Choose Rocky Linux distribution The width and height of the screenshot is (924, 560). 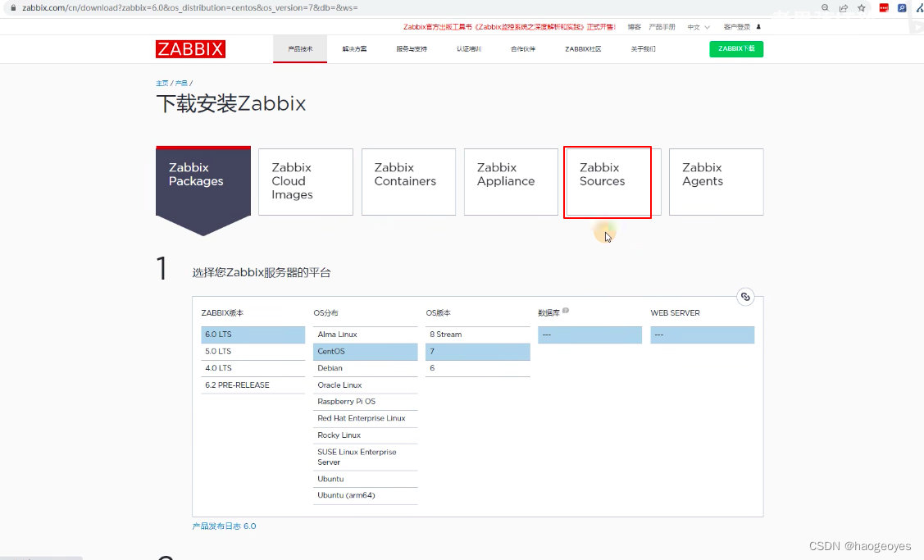point(366,435)
